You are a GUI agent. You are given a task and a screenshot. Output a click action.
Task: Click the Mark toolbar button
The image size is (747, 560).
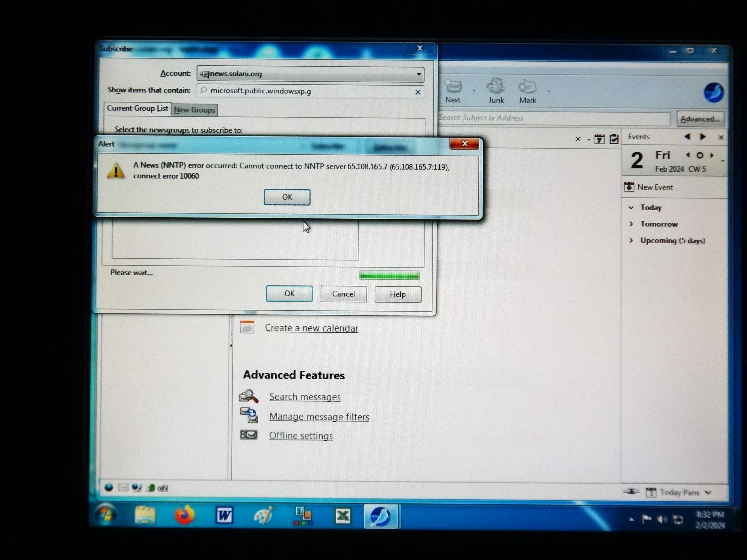pyautogui.click(x=527, y=92)
